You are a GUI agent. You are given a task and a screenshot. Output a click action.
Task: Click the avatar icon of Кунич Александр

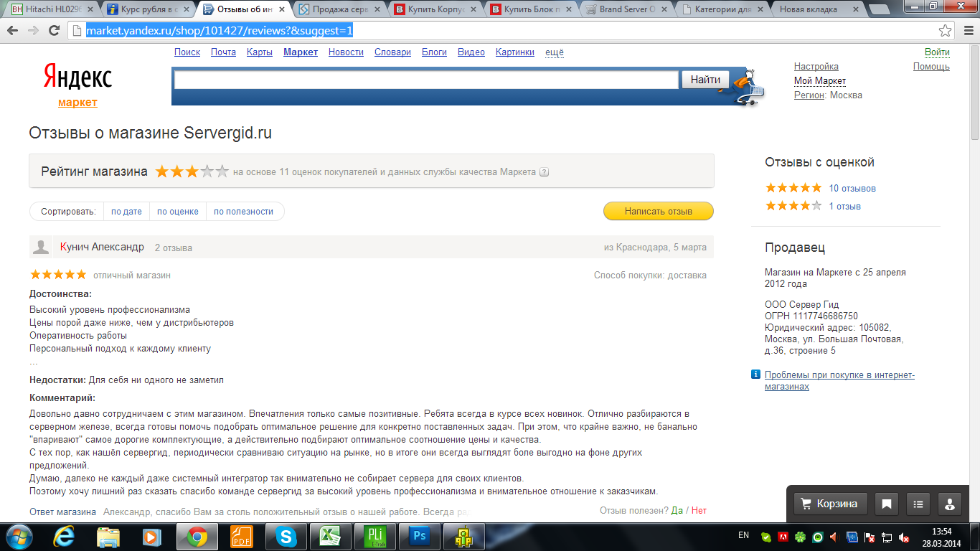41,247
